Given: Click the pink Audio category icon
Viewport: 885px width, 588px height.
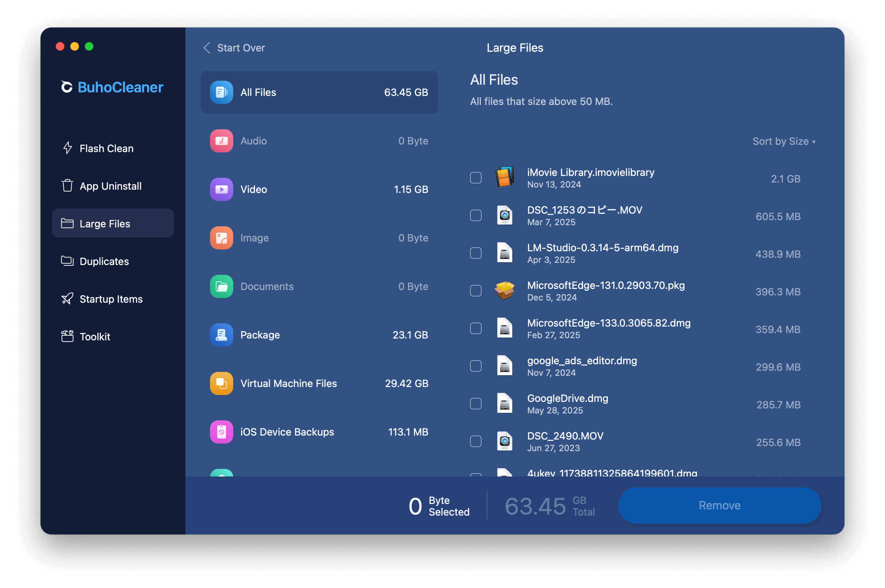Looking at the screenshot, I should 221,140.
